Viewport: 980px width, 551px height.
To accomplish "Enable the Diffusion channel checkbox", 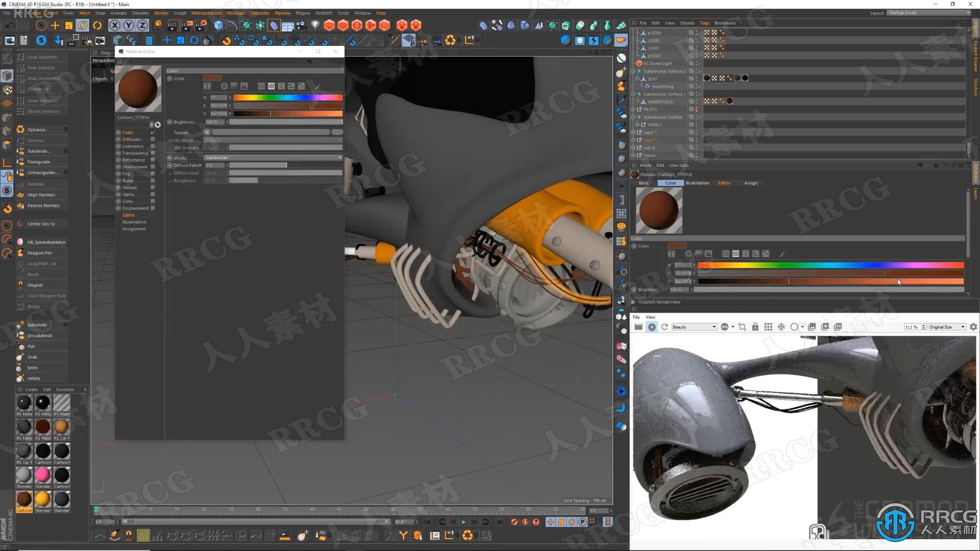I will point(153,139).
